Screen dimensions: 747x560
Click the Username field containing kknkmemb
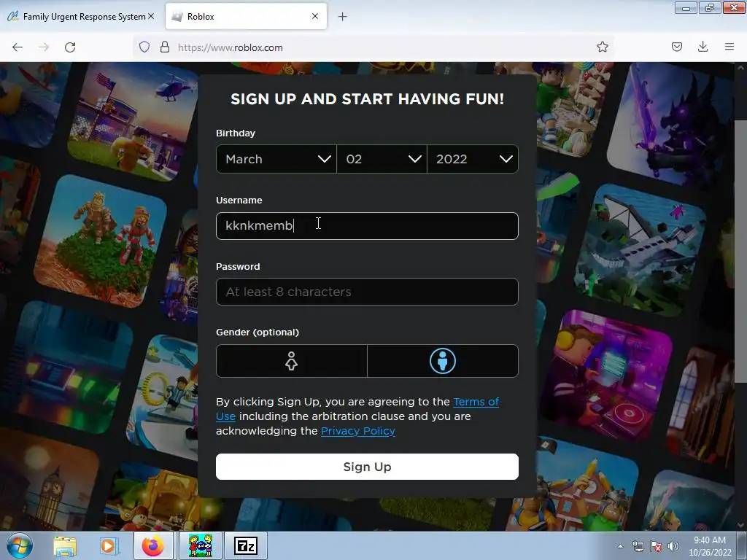tap(367, 226)
